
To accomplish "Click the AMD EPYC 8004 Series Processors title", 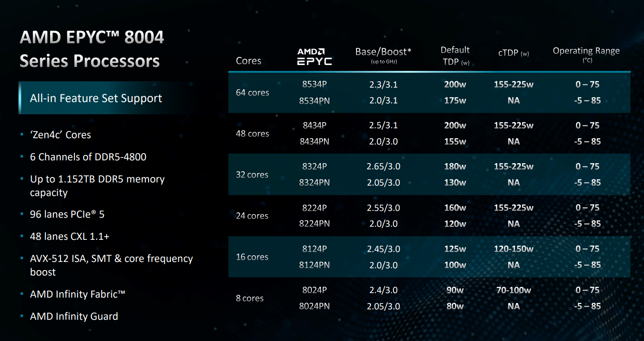I will pos(92,49).
